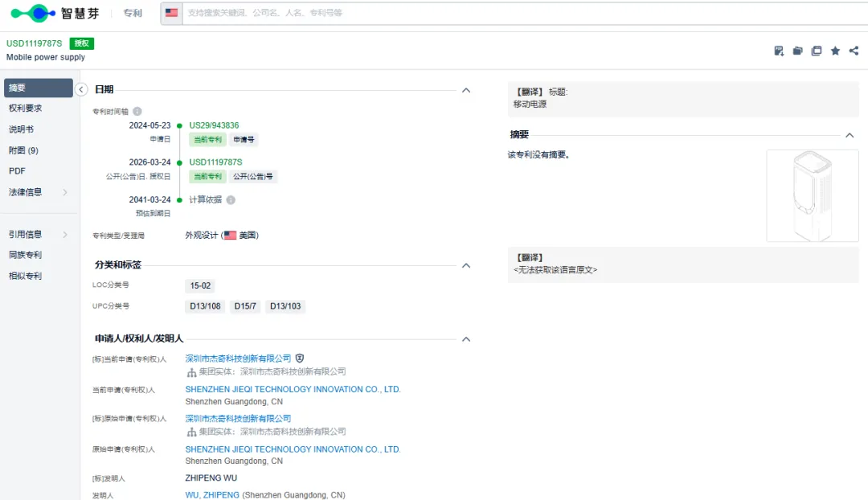Click the folder save icon in the top-right
The width and height of the screenshot is (868, 500).
click(x=798, y=51)
